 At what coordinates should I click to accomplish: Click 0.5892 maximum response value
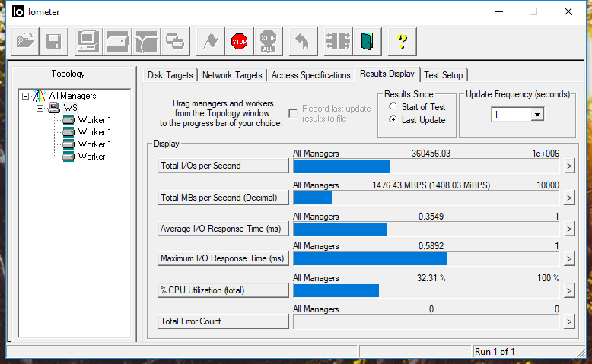pyautogui.click(x=431, y=246)
